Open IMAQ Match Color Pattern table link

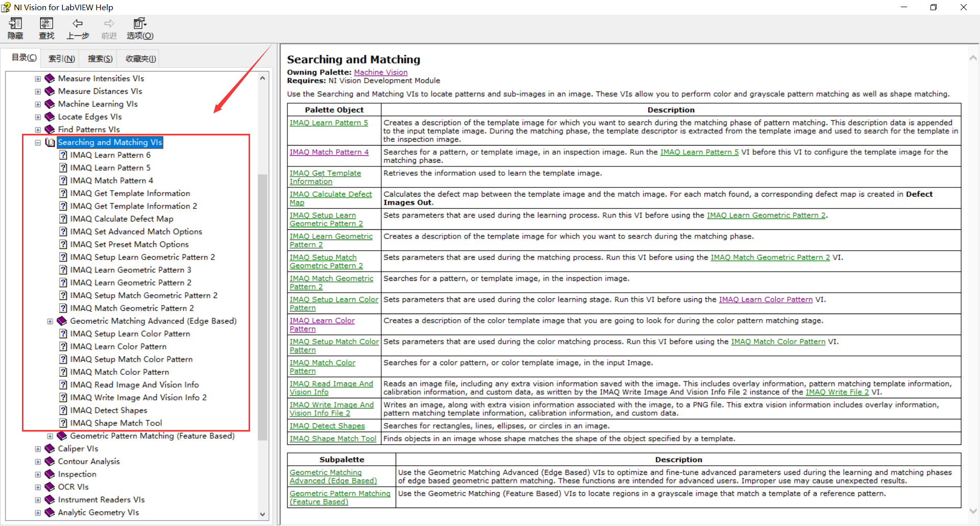[323, 367]
